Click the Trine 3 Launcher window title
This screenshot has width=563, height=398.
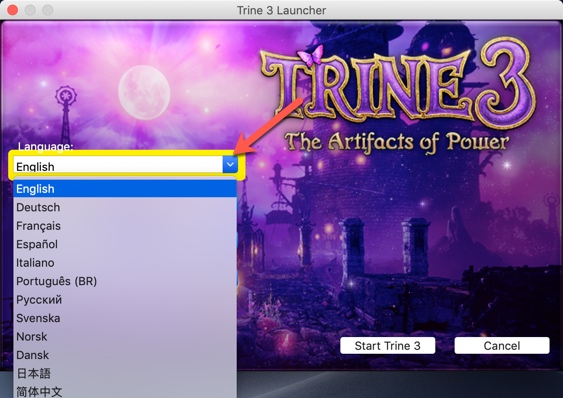click(282, 10)
